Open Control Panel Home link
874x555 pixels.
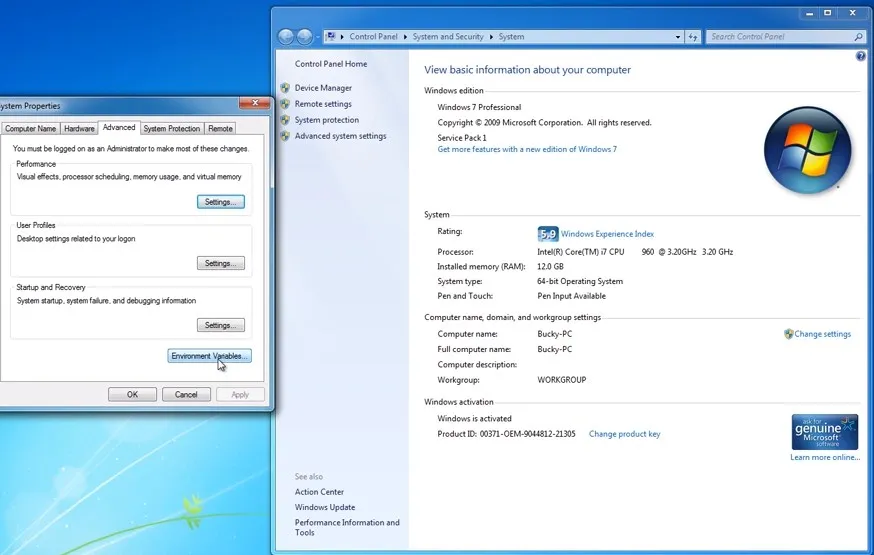tap(331, 64)
